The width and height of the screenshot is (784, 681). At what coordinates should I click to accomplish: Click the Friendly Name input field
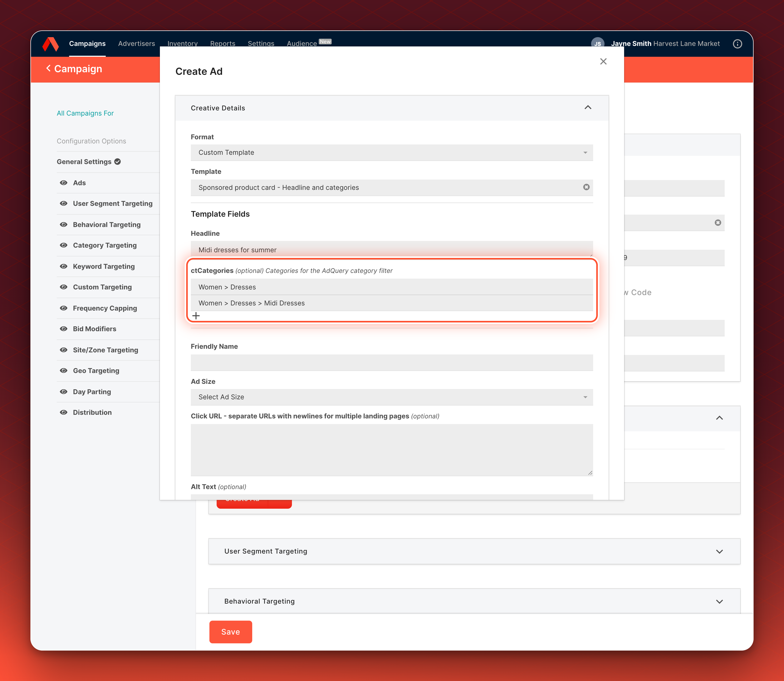pos(392,362)
